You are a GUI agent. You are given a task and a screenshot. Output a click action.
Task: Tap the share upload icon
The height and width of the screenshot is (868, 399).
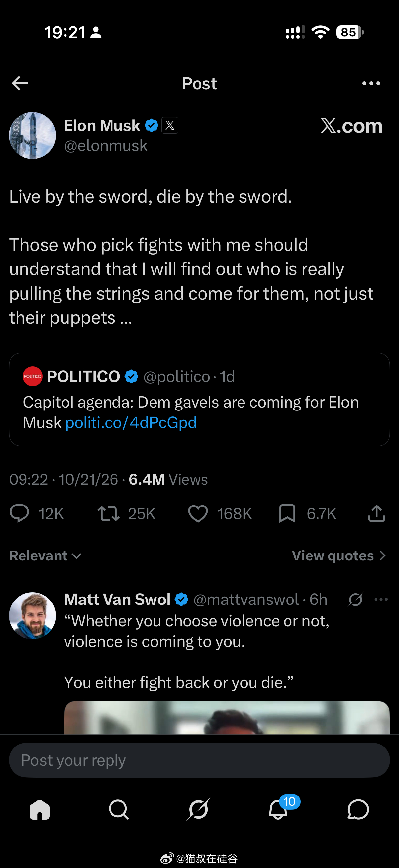pos(377,513)
